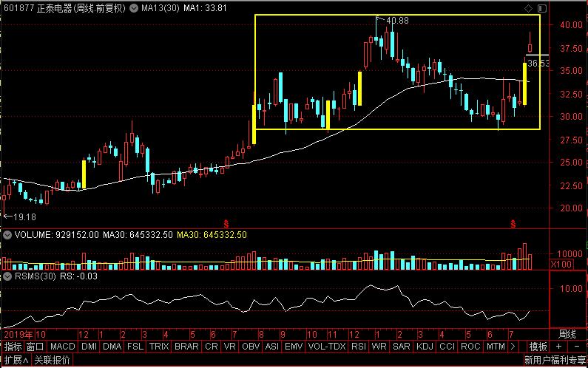Switch to the CCI indicator
The image size is (588, 368).
click(447, 347)
